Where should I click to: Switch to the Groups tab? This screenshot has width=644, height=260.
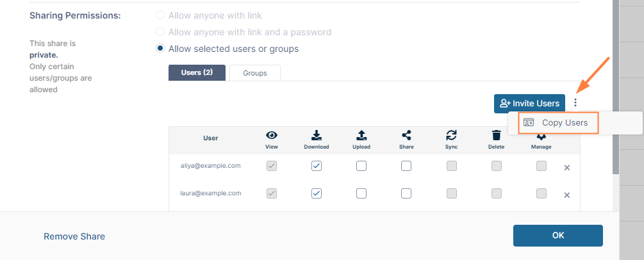254,73
